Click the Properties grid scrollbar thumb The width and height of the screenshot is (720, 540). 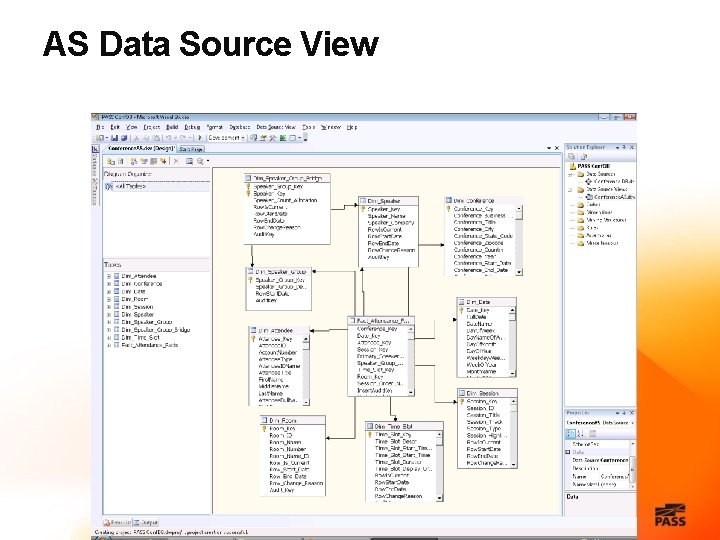coord(633,468)
